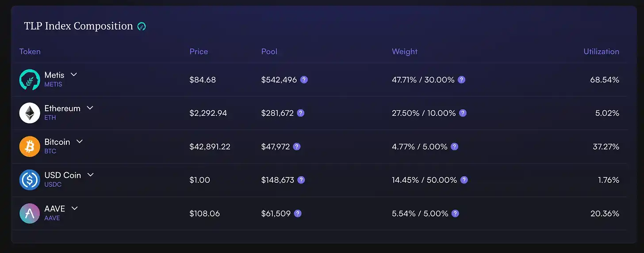Click the Metis token logo icon
The height and width of the screenshot is (253, 644).
[30, 80]
